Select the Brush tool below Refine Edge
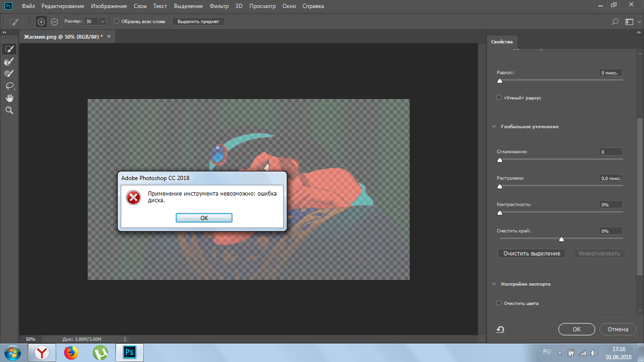644x362 pixels. coord(9,74)
